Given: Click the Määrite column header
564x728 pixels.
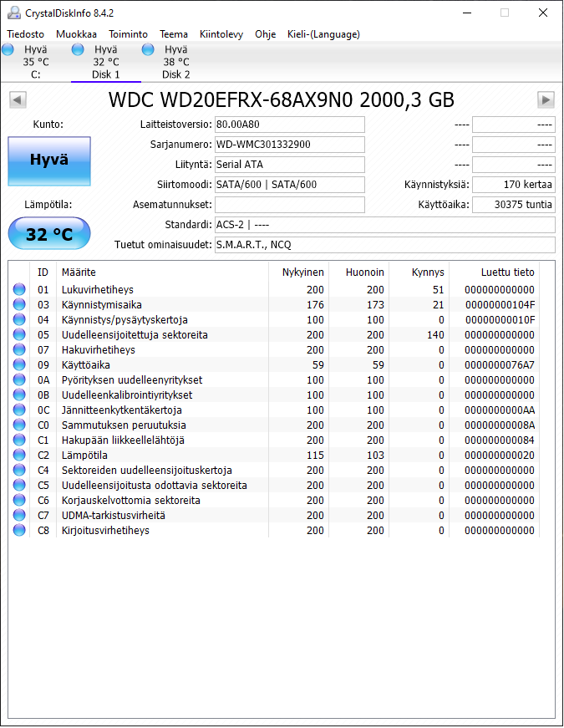Looking at the screenshot, I should [x=162, y=272].
